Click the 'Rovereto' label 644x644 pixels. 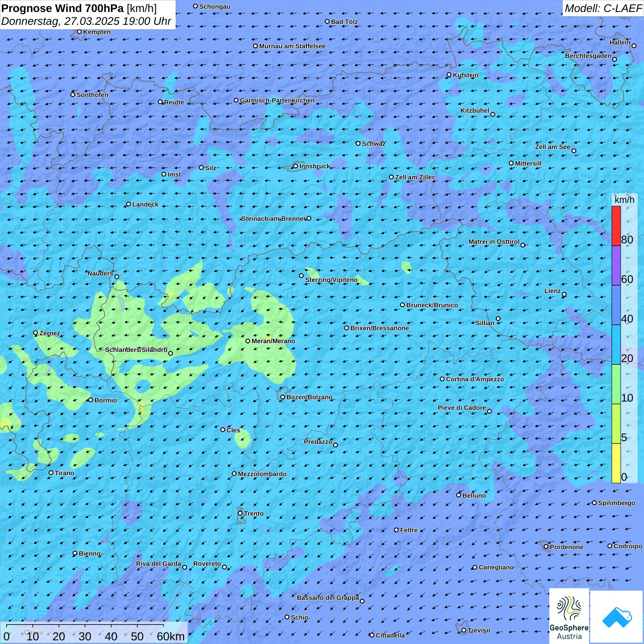coord(207,563)
